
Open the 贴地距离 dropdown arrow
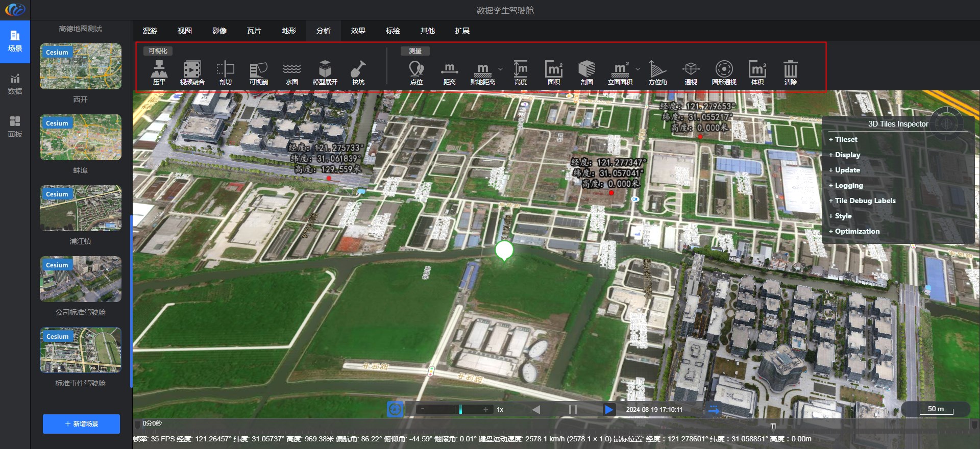500,69
